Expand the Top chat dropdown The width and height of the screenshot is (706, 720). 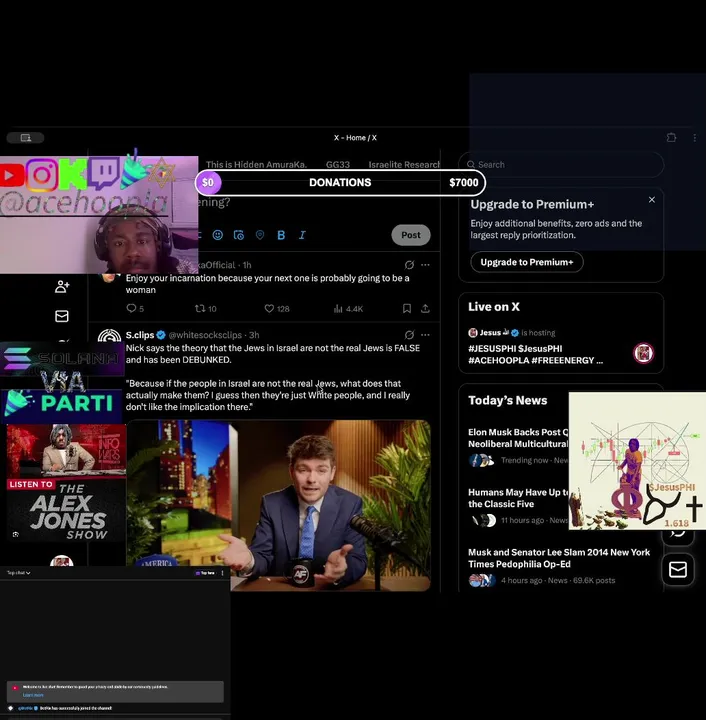[x=18, y=573]
